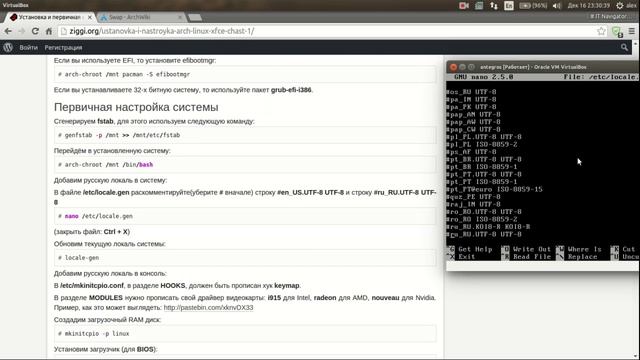Viewport: 640px width, 360px height.
Task: Open the browser hamburger menu
Action: [631, 31]
